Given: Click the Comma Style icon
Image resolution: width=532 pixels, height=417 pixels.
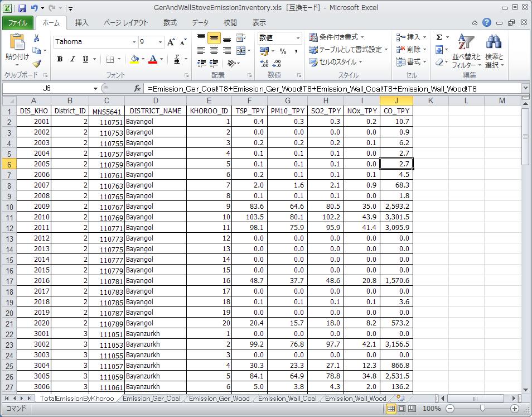Looking at the screenshot, I should click(x=296, y=51).
